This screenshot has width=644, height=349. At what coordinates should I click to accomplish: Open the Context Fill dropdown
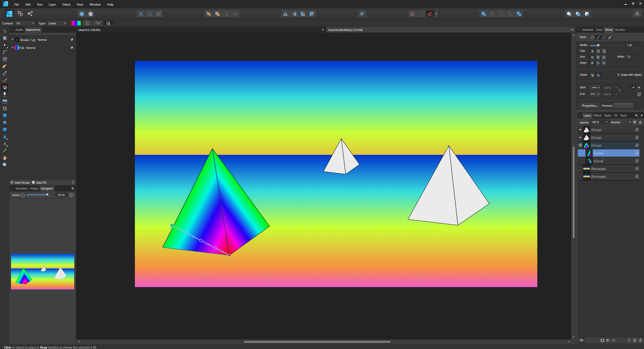pos(25,23)
